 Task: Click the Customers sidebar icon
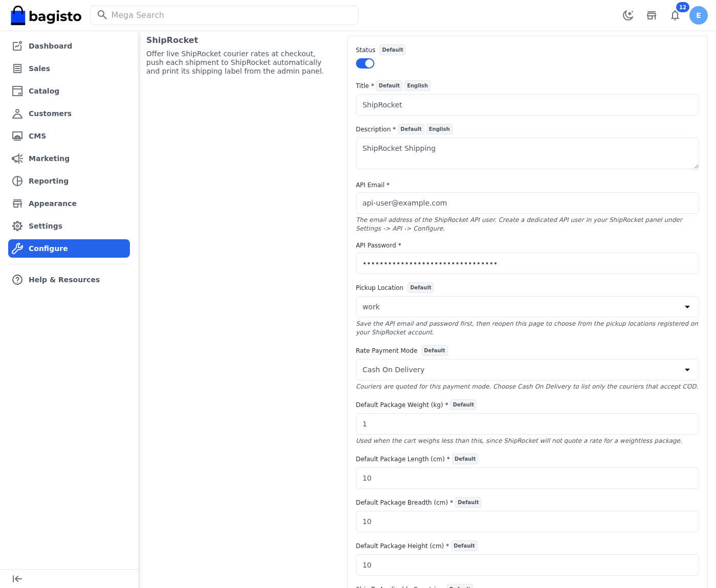(17, 114)
